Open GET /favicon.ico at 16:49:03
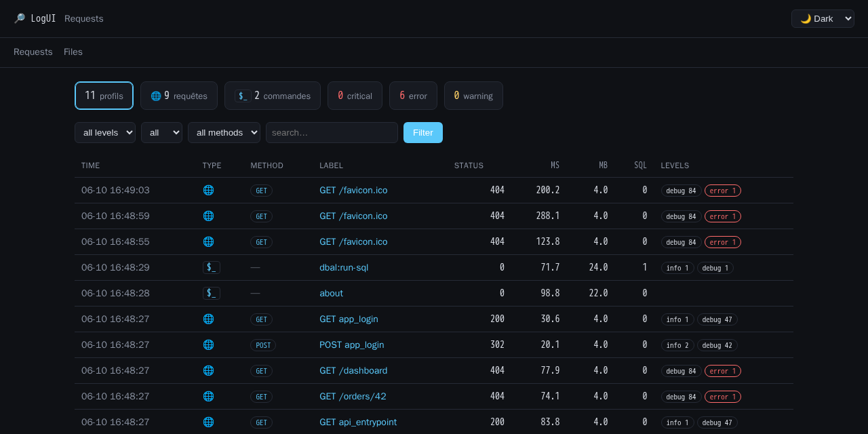Screen dimensions: 868x434 tap(353, 190)
